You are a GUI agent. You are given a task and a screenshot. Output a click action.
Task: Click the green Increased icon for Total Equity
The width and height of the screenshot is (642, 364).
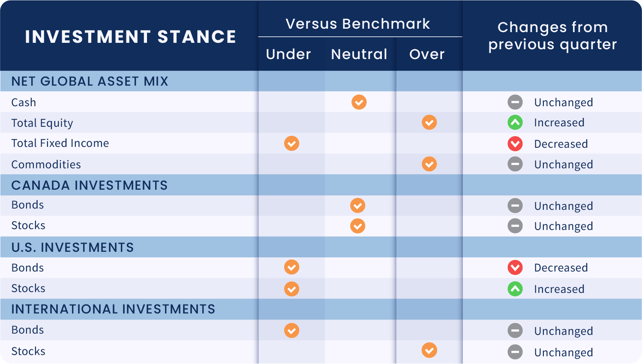(x=515, y=123)
